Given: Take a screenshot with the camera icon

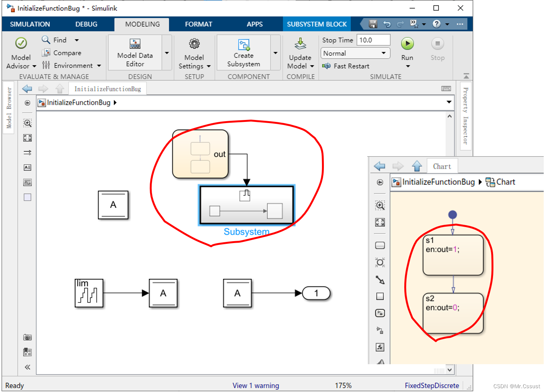Looking at the screenshot, I should [x=27, y=337].
